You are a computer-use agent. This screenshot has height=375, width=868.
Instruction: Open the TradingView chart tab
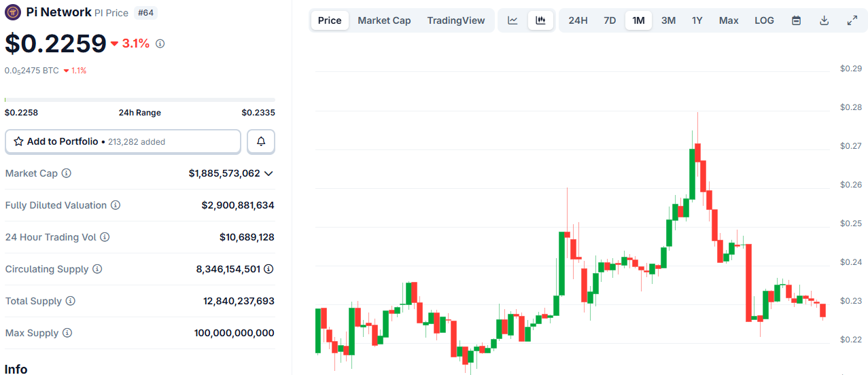[456, 20]
